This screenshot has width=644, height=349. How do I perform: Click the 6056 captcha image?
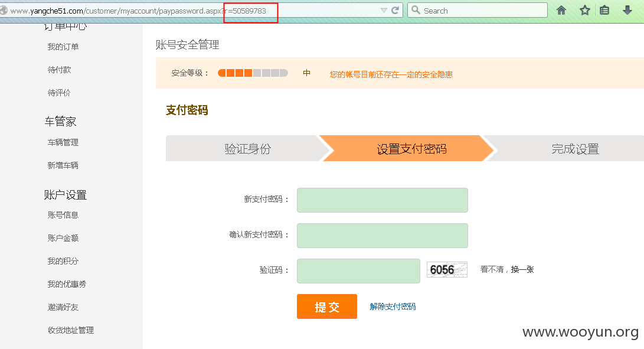(x=447, y=270)
